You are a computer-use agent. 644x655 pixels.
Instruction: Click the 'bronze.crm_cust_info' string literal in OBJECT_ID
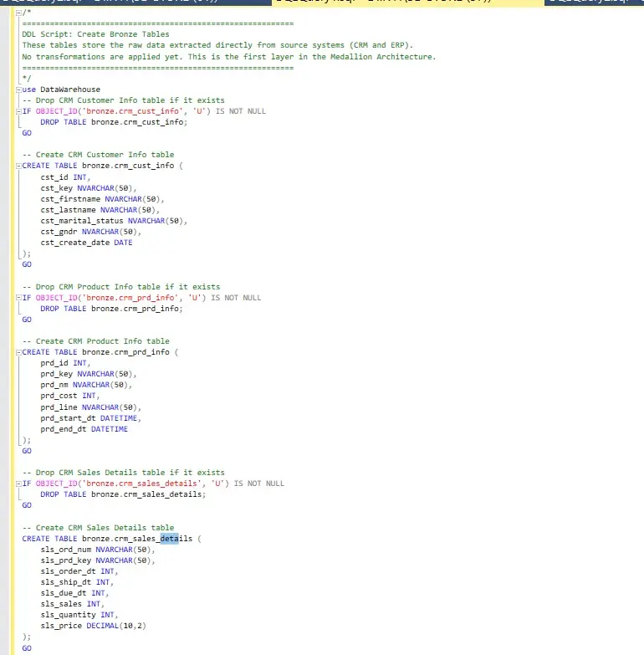pyautogui.click(x=135, y=111)
